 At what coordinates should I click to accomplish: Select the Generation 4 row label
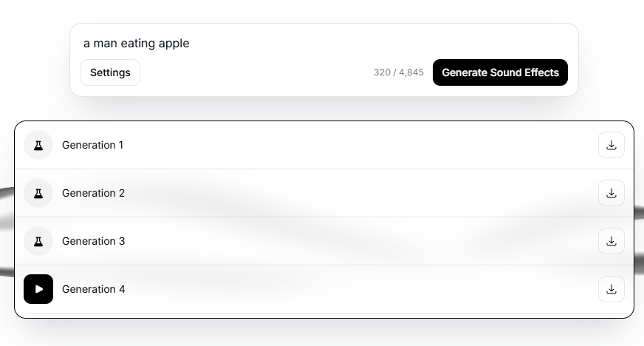coord(93,289)
